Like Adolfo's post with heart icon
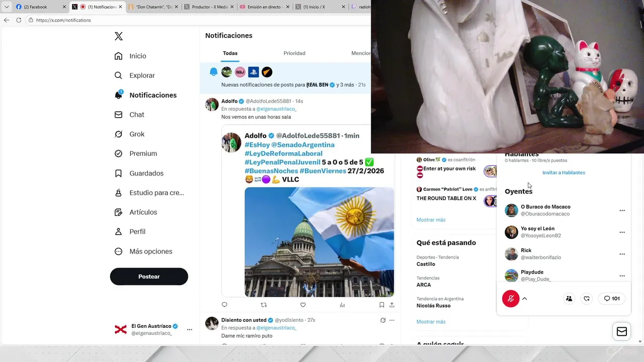644x362 pixels. pyautogui.click(x=303, y=305)
